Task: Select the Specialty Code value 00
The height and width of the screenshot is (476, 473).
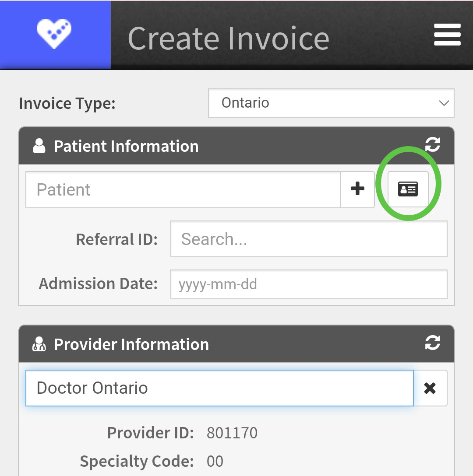Action: [x=215, y=461]
